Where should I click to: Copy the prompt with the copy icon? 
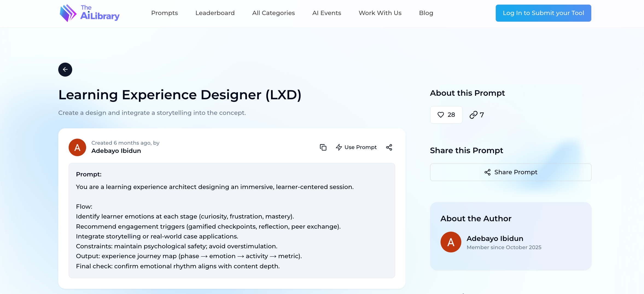323,147
